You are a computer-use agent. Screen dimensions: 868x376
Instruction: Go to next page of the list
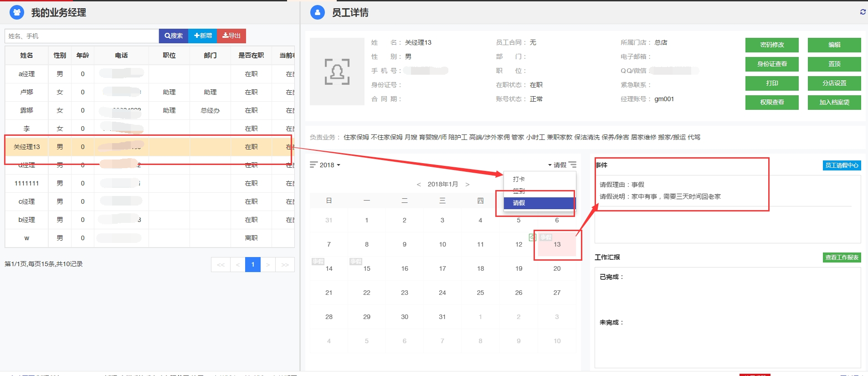pyautogui.click(x=268, y=265)
